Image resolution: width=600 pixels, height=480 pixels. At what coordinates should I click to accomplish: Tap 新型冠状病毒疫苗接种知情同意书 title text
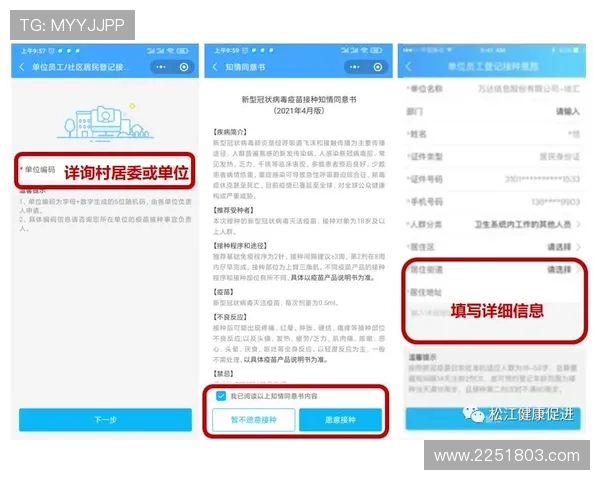(299, 100)
